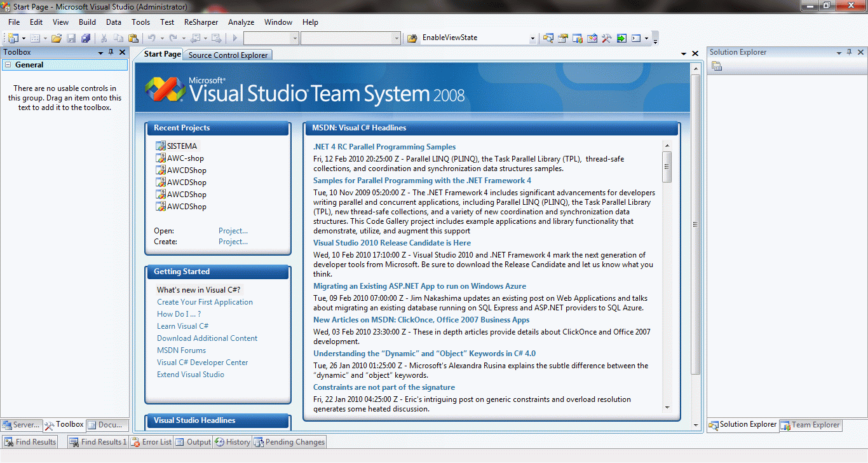The width and height of the screenshot is (868, 463).
Task: Click the Find in Files binoculars icon
Action: (x=412, y=38)
